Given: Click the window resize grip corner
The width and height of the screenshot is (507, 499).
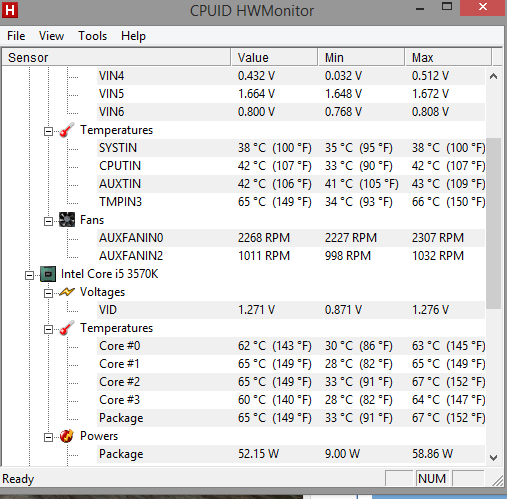Looking at the screenshot, I should pos(498,481).
